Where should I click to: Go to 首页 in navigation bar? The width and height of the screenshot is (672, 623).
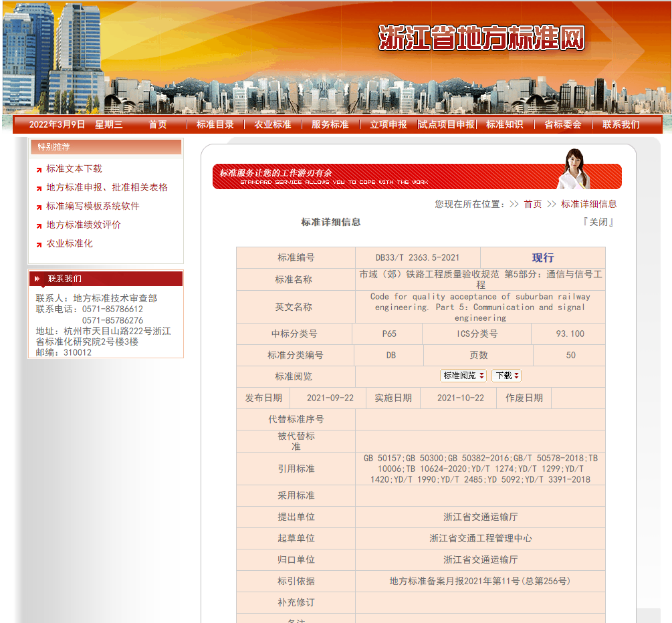158,124
